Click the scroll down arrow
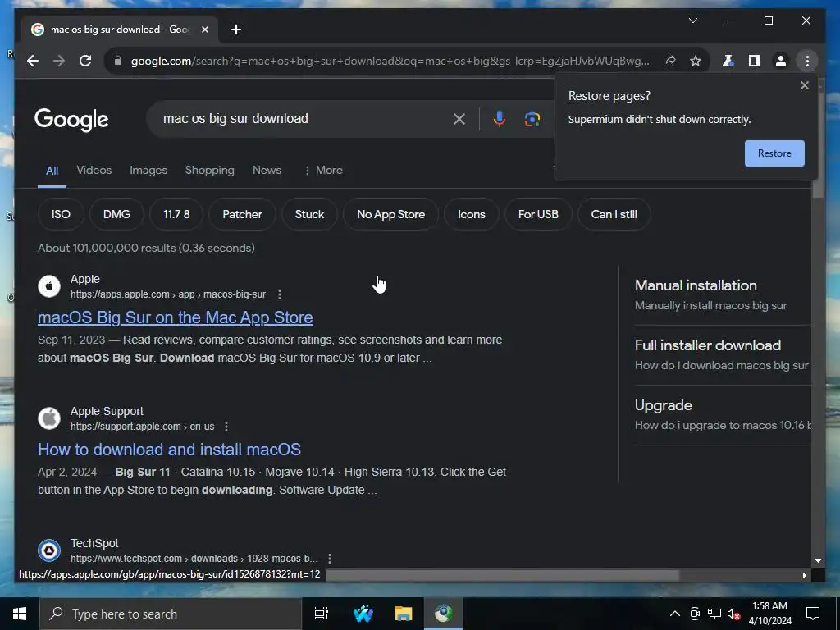Image resolution: width=840 pixels, height=630 pixels. [818, 561]
